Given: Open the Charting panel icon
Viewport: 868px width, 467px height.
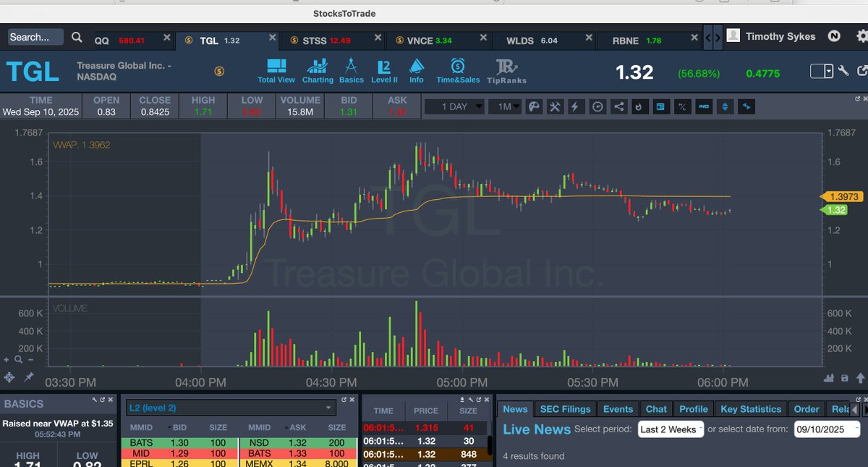Looking at the screenshot, I should click(318, 69).
